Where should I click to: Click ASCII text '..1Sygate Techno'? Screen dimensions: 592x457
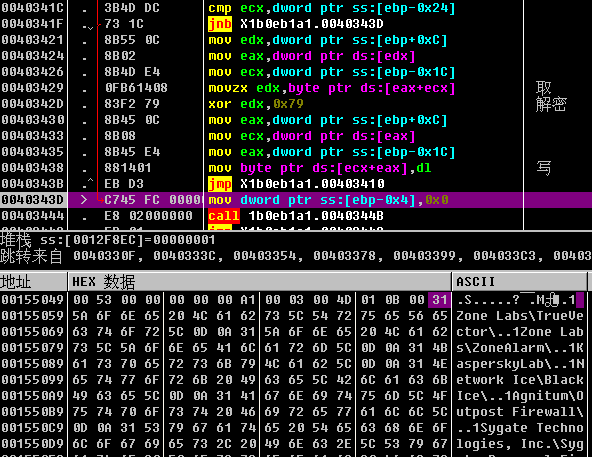coord(520,428)
